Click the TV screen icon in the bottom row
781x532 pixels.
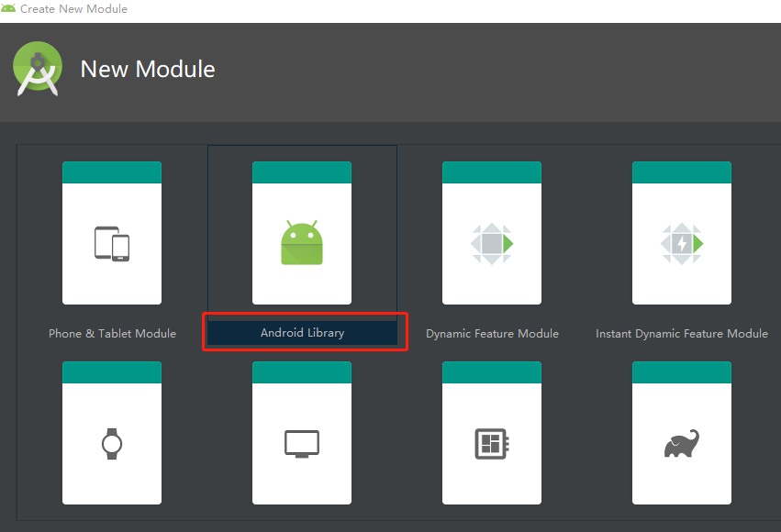[x=302, y=444]
